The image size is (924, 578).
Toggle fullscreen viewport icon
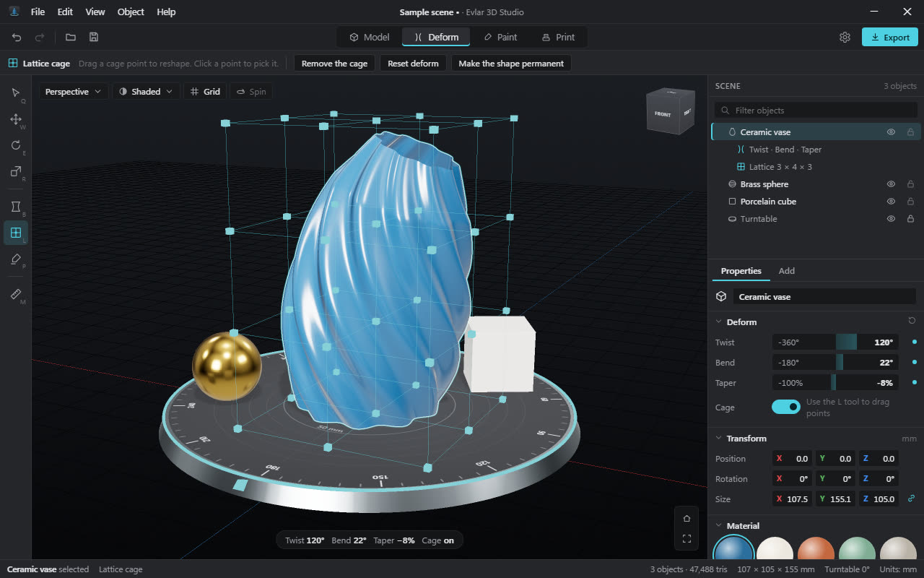click(687, 539)
